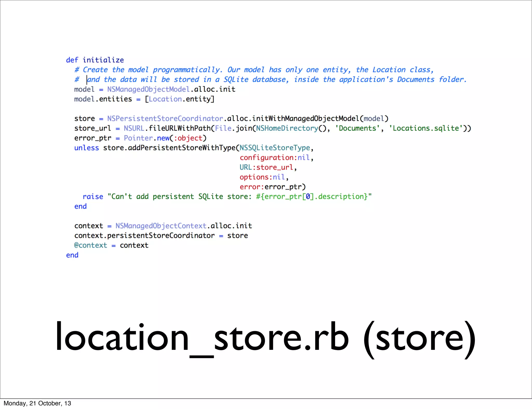Viewport: 532px width, 409px height.
Task: Click the 'model.entities = [Location.entity]' line
Action: click(144, 99)
